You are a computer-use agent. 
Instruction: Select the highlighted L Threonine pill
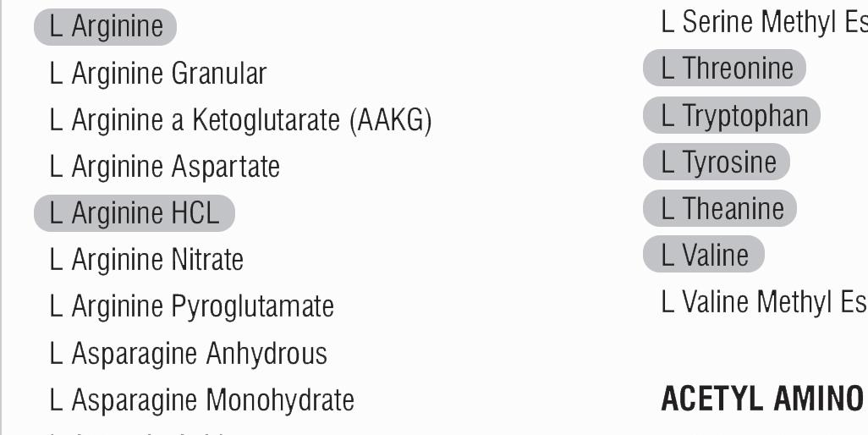[724, 68]
